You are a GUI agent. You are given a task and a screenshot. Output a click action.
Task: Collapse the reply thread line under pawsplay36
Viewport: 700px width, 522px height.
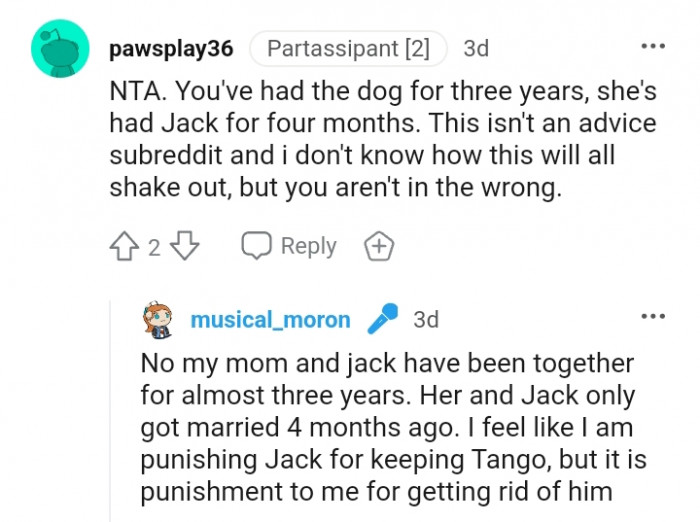click(x=111, y=420)
